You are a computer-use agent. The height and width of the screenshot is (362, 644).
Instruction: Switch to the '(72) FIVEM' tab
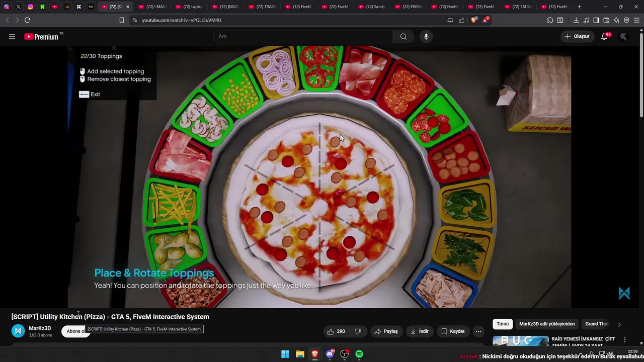coord(408,7)
